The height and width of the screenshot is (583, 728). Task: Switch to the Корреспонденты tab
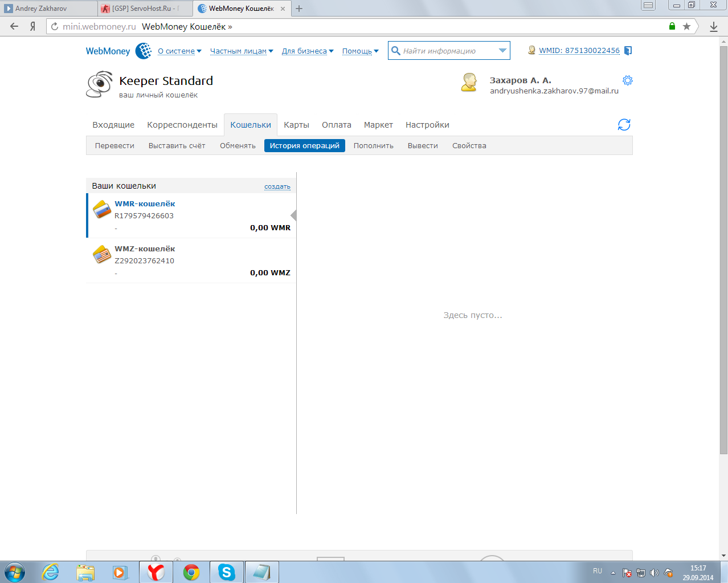[x=182, y=125]
